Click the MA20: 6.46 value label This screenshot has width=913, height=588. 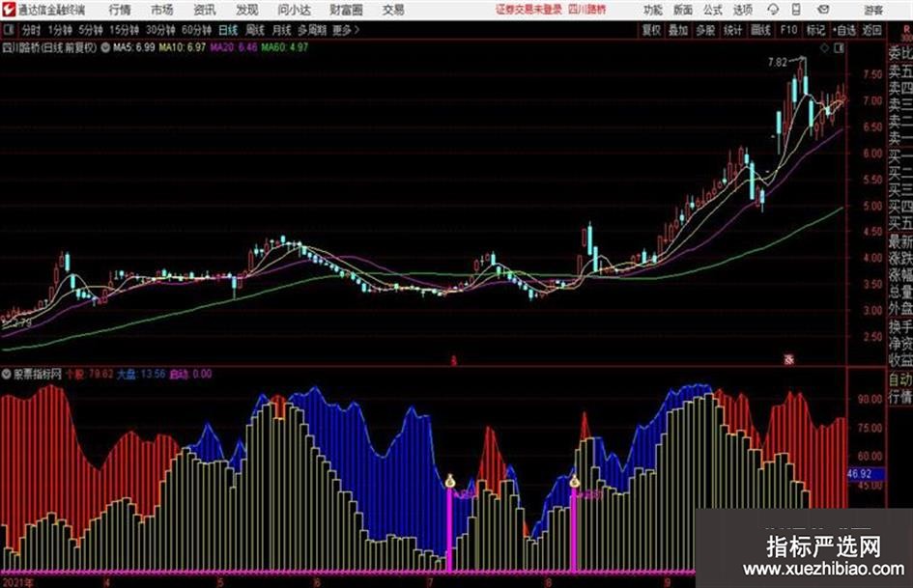coord(234,47)
